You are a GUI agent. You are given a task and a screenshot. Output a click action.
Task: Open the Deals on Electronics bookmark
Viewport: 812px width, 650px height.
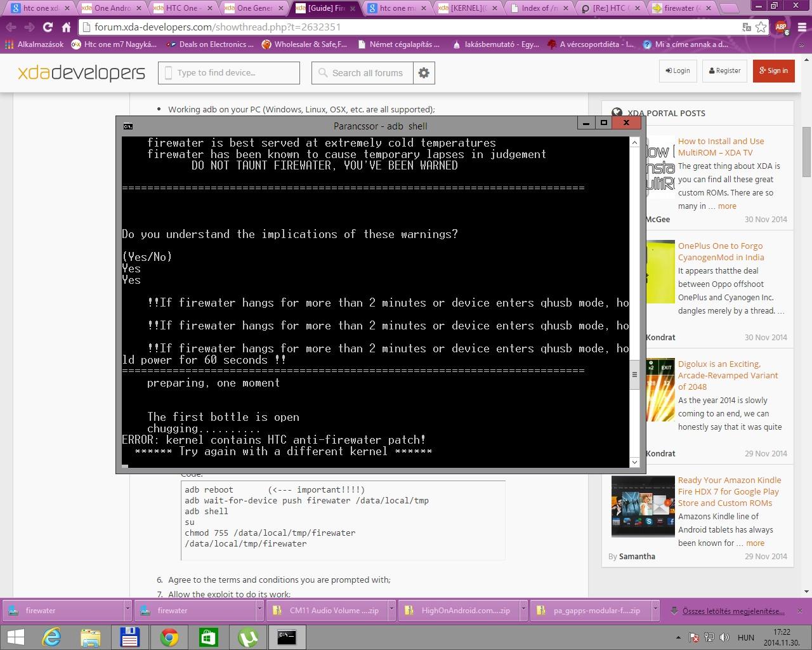point(210,44)
